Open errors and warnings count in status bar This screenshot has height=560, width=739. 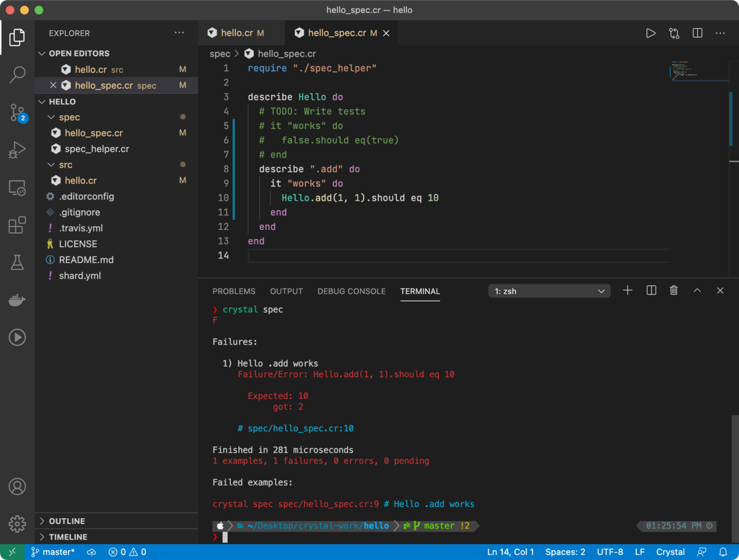tap(127, 552)
